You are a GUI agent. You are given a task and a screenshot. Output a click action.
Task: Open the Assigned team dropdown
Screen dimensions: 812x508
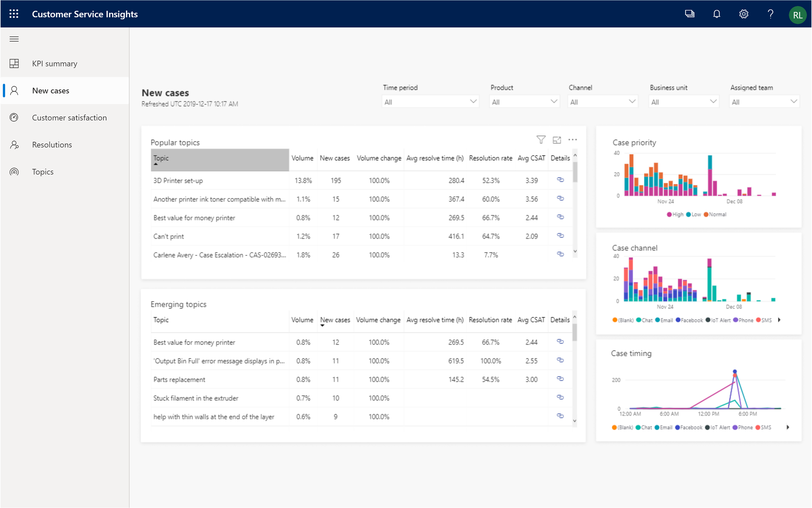pyautogui.click(x=764, y=102)
